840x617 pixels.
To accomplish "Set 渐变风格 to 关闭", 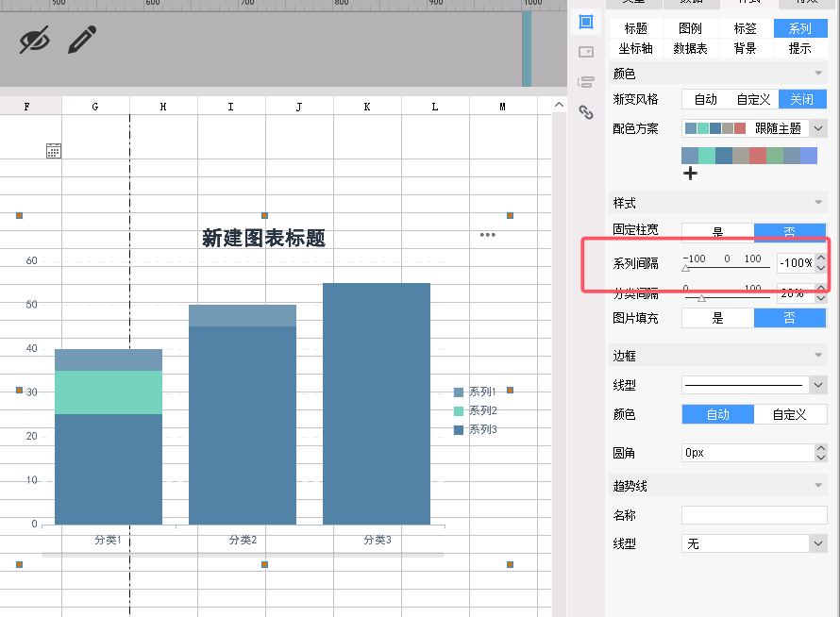I will (802, 99).
